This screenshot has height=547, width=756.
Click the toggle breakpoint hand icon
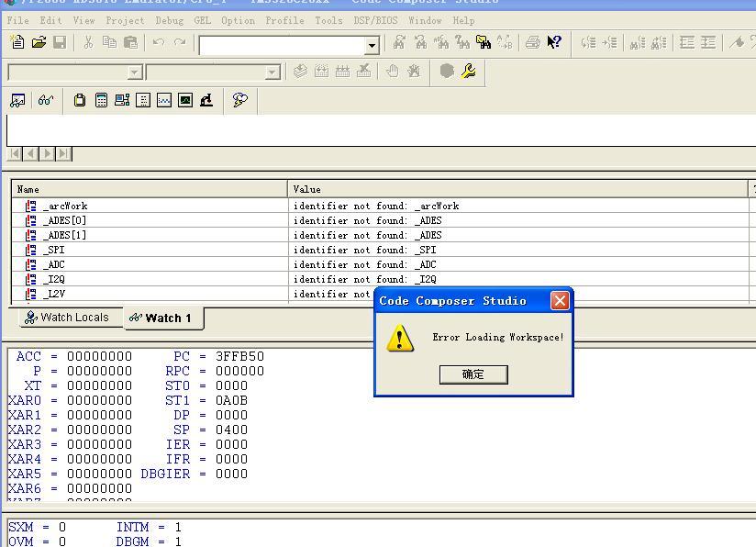pos(393,72)
